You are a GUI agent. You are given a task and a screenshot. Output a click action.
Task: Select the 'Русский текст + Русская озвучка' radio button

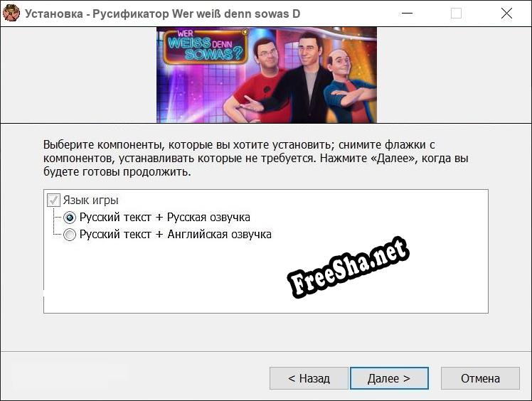(70, 218)
